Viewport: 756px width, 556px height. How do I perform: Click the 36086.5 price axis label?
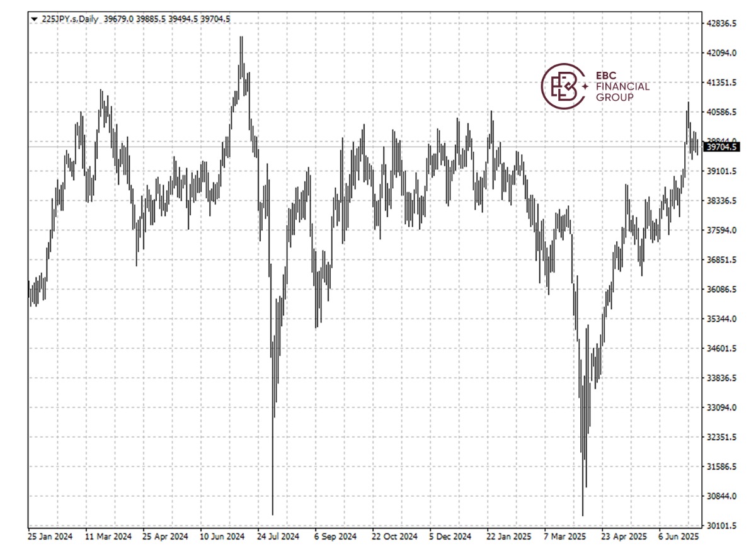click(723, 290)
